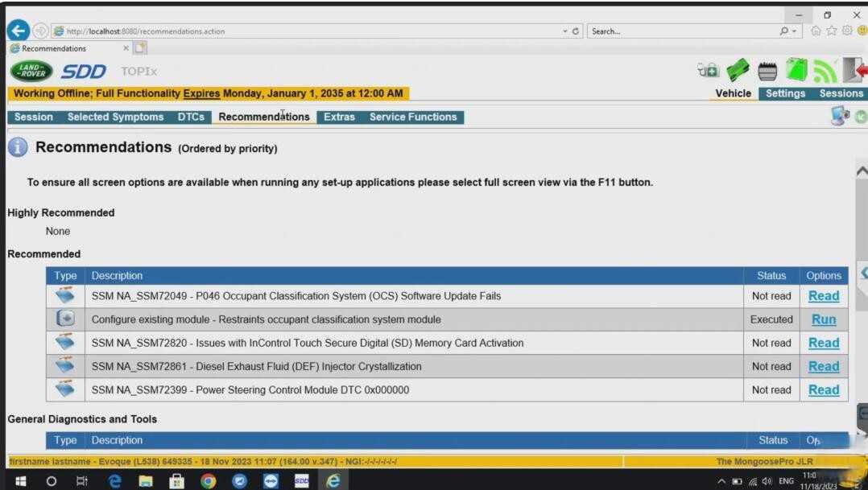This screenshot has width=868, height=490.
Task: Open the green measurement probe tool icon
Action: coord(738,70)
